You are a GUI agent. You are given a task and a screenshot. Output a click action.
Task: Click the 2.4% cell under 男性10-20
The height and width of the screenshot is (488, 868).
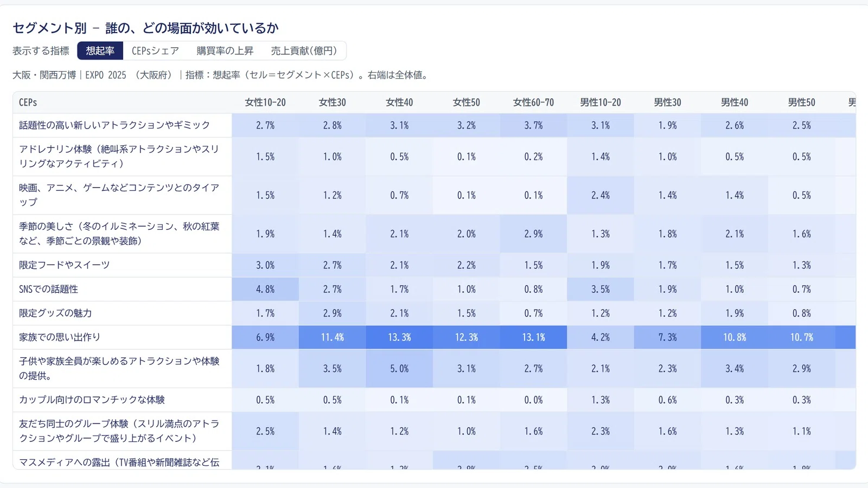point(601,195)
